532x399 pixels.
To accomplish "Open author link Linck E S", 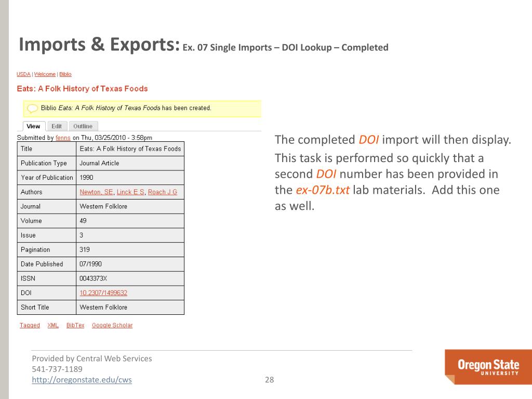I will pyautogui.click(x=130, y=192).
